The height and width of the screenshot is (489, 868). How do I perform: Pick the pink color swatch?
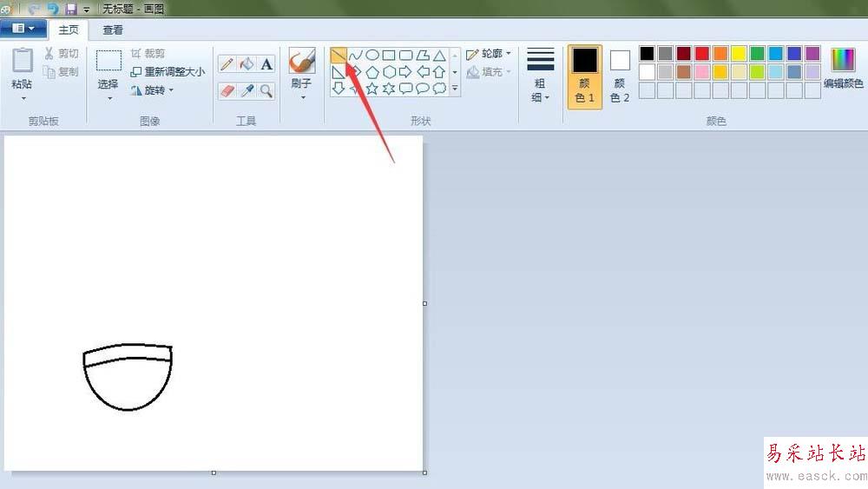click(702, 71)
